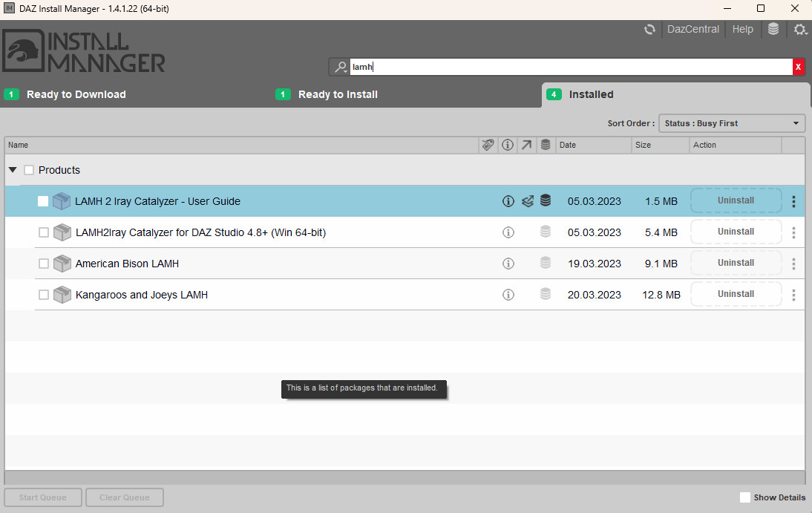This screenshot has width=812, height=513.
Task: Uninstall American Bison LAMH
Action: [736, 263]
